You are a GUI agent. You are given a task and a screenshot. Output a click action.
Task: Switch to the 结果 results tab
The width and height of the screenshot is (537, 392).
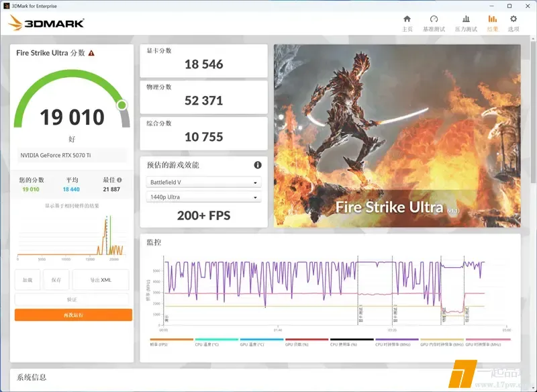point(493,23)
